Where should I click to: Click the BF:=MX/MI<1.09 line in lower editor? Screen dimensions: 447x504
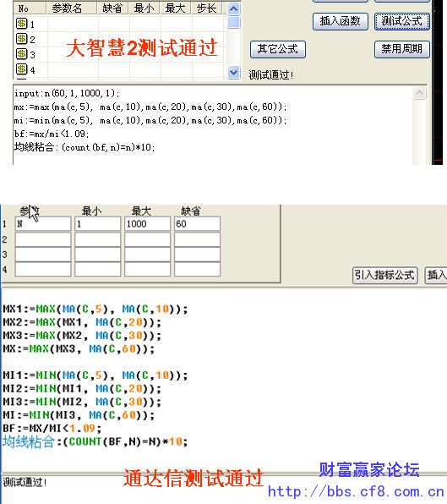pyautogui.click(x=52, y=428)
